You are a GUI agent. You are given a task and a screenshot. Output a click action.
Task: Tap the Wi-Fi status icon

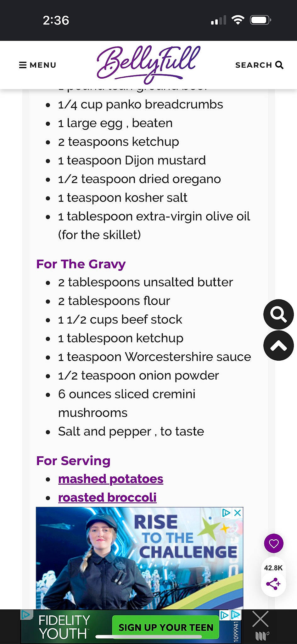pos(238,20)
